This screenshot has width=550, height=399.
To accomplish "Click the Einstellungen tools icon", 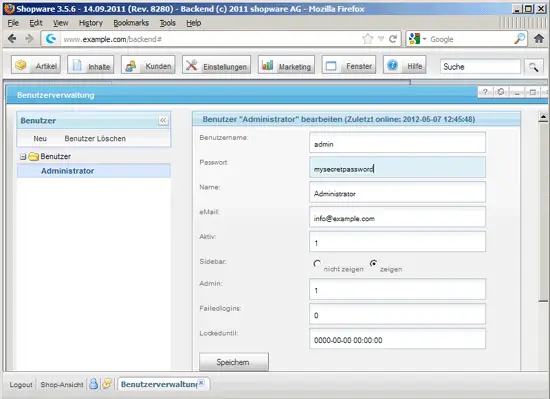I will tap(191, 65).
